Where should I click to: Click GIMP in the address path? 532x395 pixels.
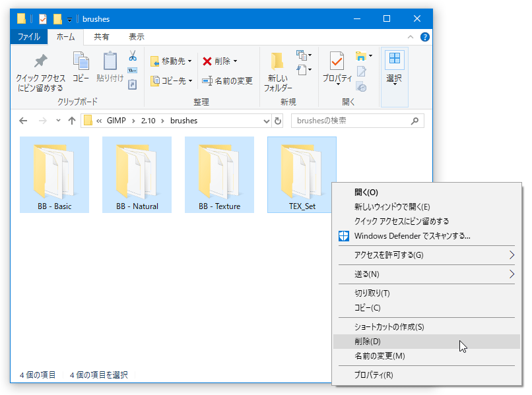[x=116, y=121]
